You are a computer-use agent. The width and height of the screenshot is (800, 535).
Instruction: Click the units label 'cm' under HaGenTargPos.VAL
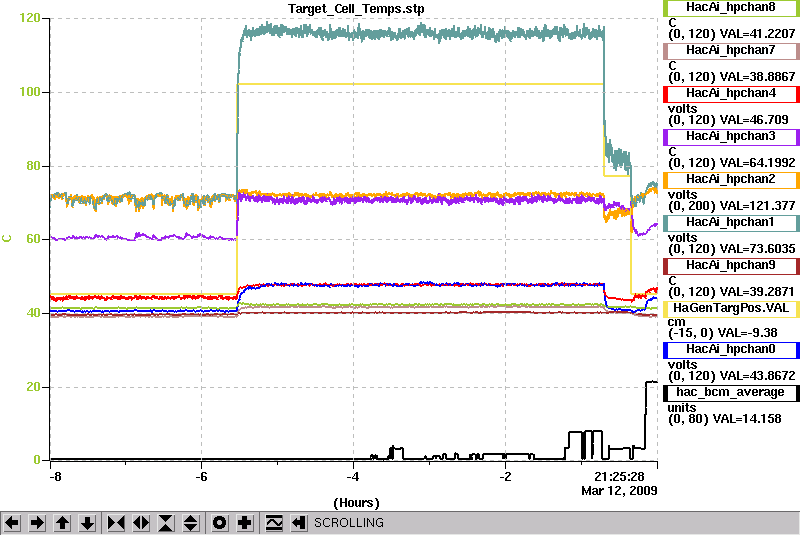click(677, 322)
